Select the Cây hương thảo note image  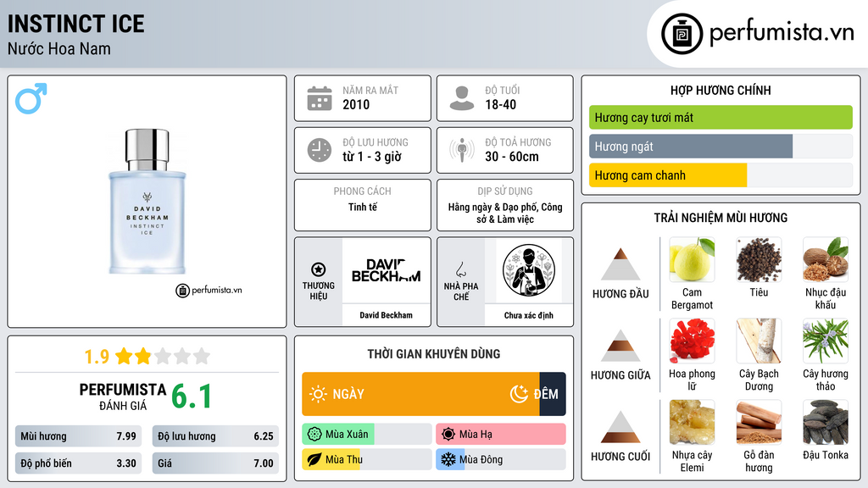coord(826,341)
